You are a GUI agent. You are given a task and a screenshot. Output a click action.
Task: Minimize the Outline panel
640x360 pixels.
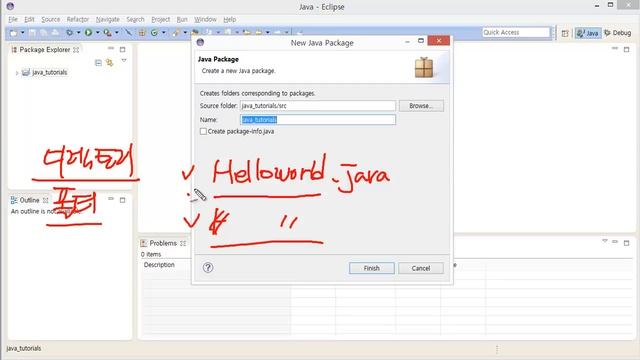[111, 199]
